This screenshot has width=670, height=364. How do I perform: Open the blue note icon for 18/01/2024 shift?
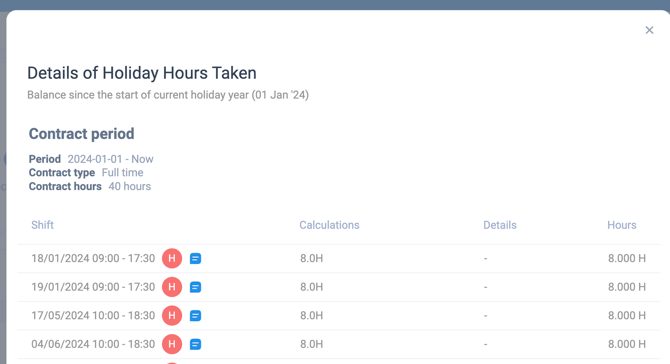[195, 258]
